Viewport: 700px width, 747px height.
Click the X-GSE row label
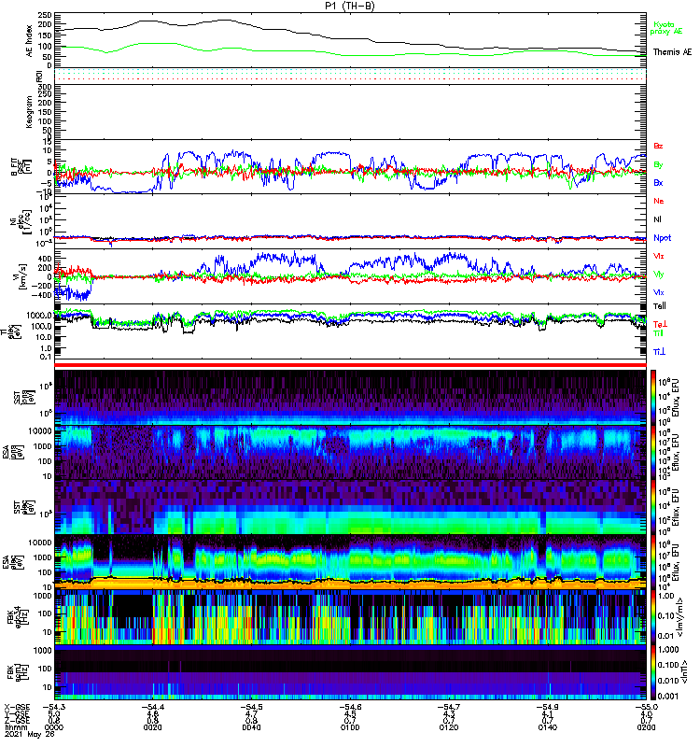click(x=17, y=707)
